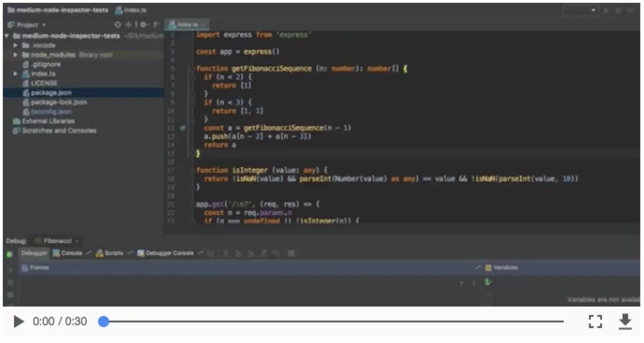Collapse the medium-node-inspector-tests root folder
This screenshot has height=343, width=644.
pyautogui.click(x=7, y=36)
